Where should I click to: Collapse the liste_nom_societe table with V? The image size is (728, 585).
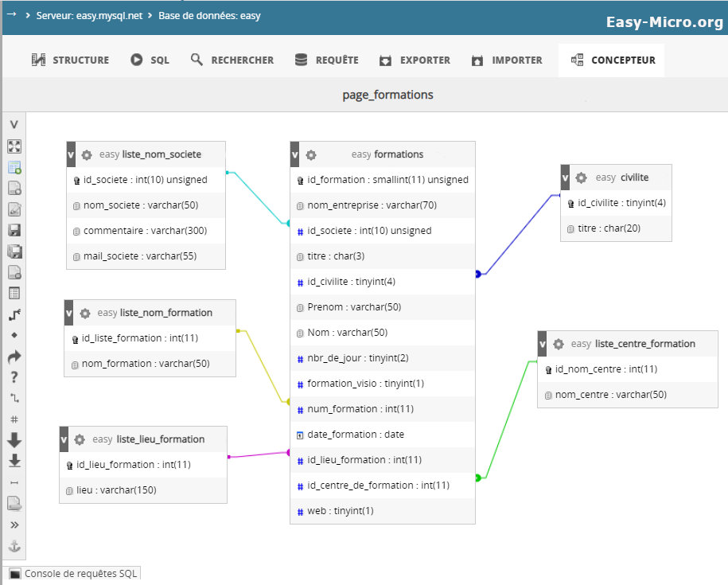[x=71, y=154]
